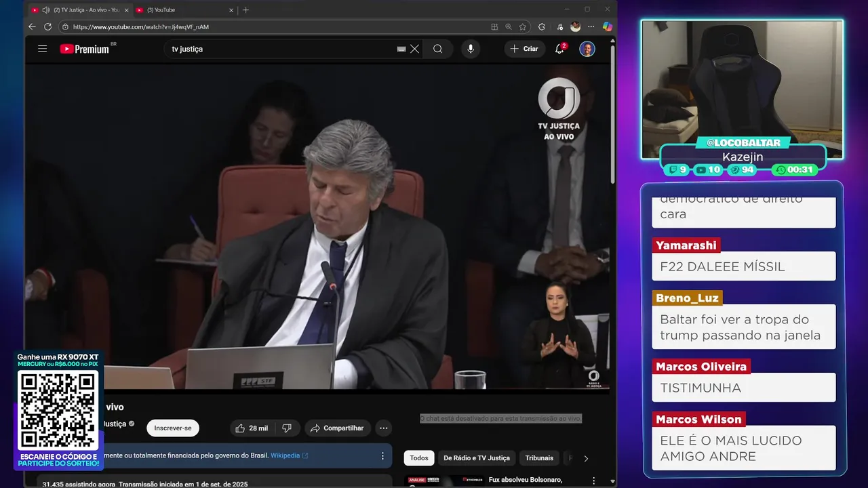Add page to favorites with the star
This screenshot has height=488, width=868.
(x=523, y=27)
